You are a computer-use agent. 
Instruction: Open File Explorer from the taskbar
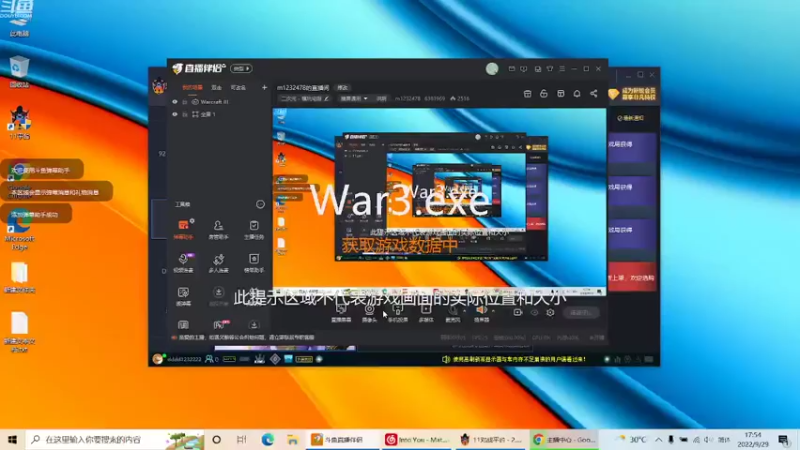(292, 439)
